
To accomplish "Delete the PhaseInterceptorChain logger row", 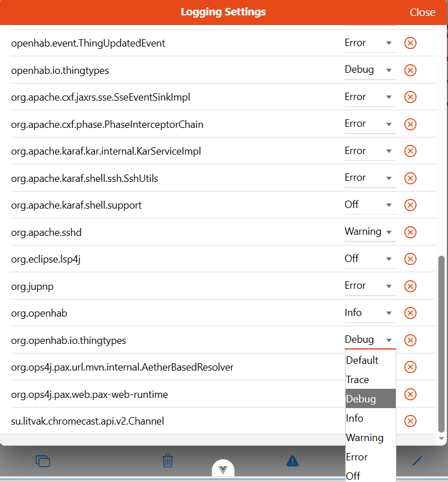I will (410, 124).
